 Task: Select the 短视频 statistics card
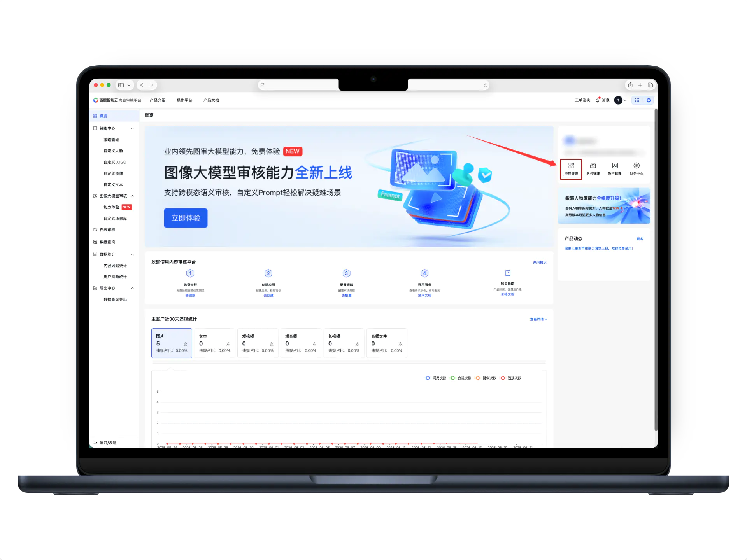click(258, 343)
